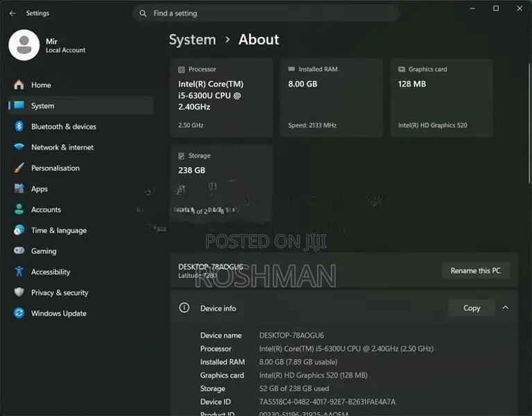Click the Graphics card icon
The height and width of the screenshot is (416, 532).
pyautogui.click(x=402, y=69)
